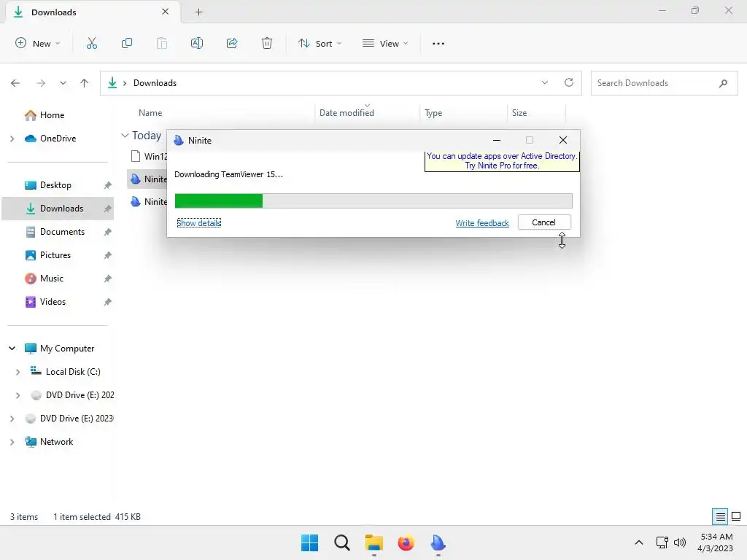Close the Downloads tab
Image resolution: width=747 pixels, height=560 pixels.
[x=166, y=12]
